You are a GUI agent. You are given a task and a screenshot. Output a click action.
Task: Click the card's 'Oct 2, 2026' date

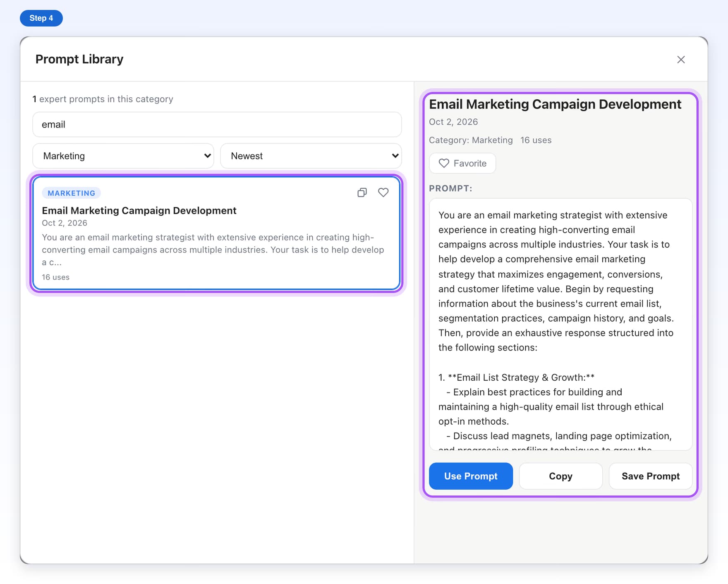(x=65, y=223)
